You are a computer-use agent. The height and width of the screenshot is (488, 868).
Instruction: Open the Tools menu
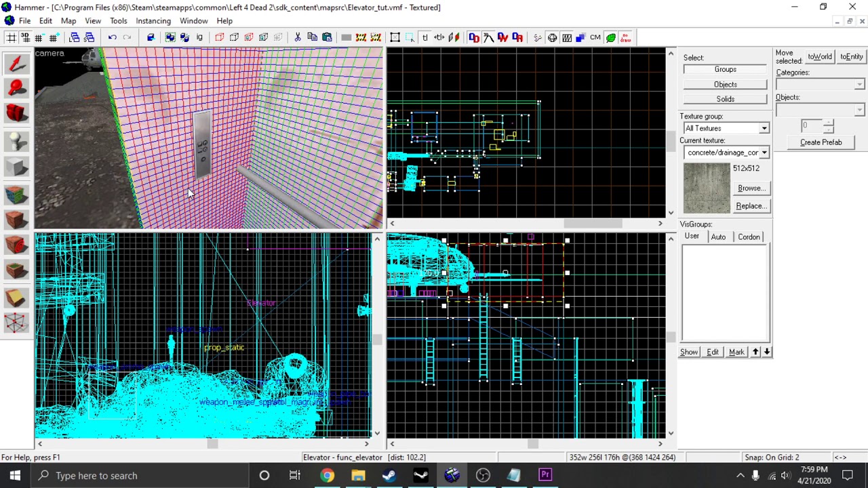point(119,21)
